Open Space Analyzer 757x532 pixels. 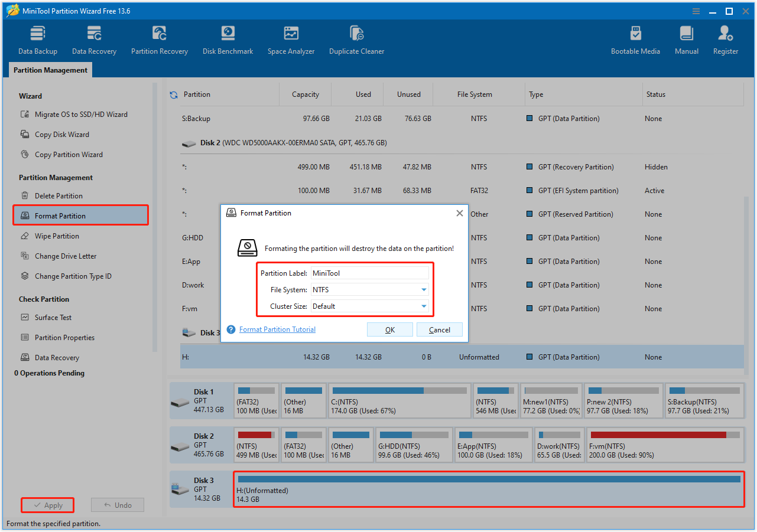coord(291,40)
